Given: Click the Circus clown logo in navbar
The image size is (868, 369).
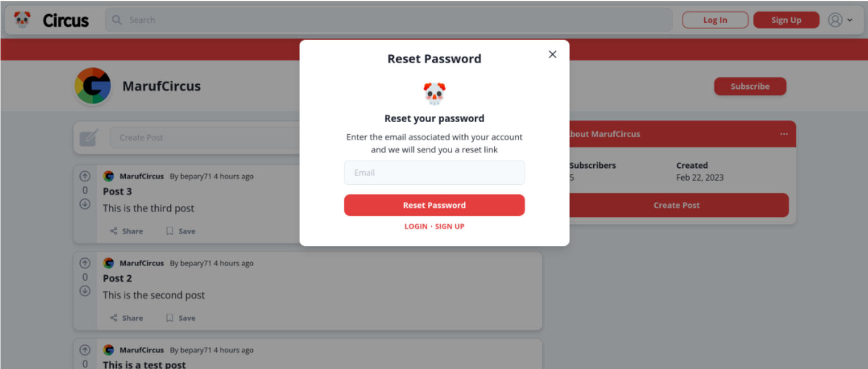Looking at the screenshot, I should pos(22,20).
